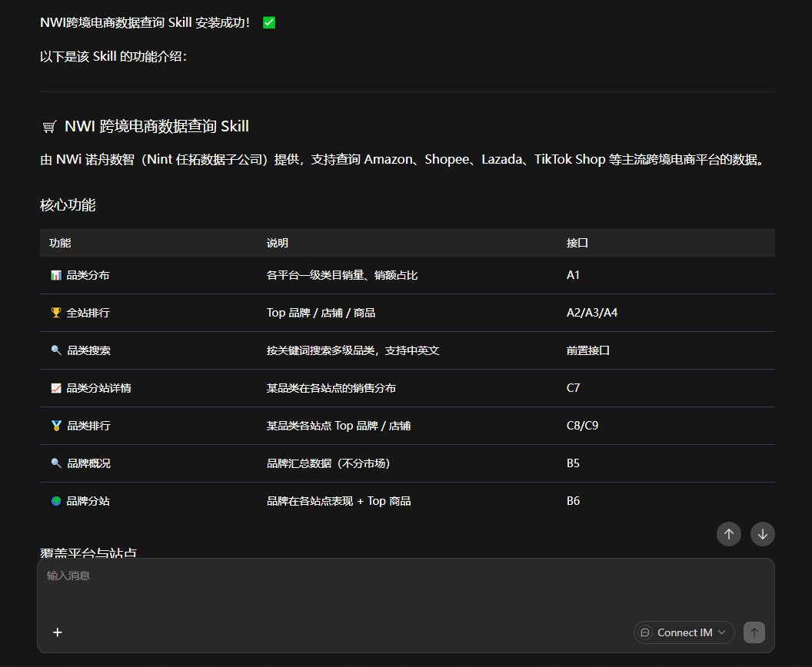The image size is (812, 667).
Task: Open the plus attachment menu
Action: pyautogui.click(x=58, y=632)
